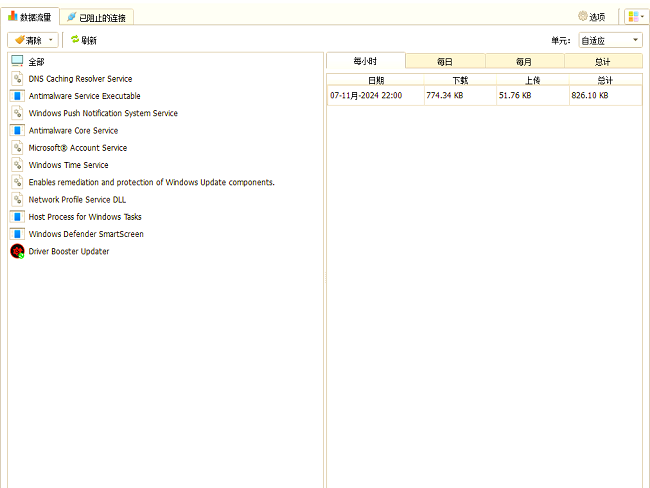Click the 选项 gear icon
The width and height of the screenshot is (650, 488).
583,17
